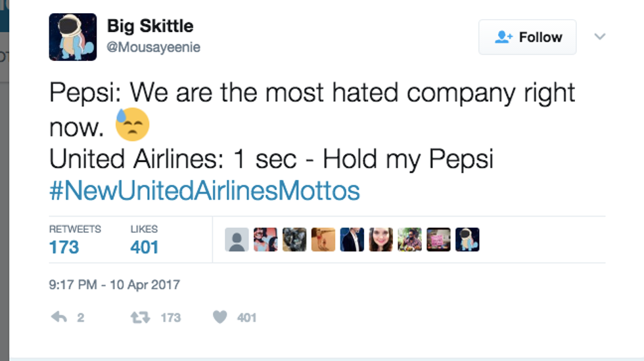The image size is (644, 361).
Task: View the 173 retweets list
Action: (x=64, y=247)
